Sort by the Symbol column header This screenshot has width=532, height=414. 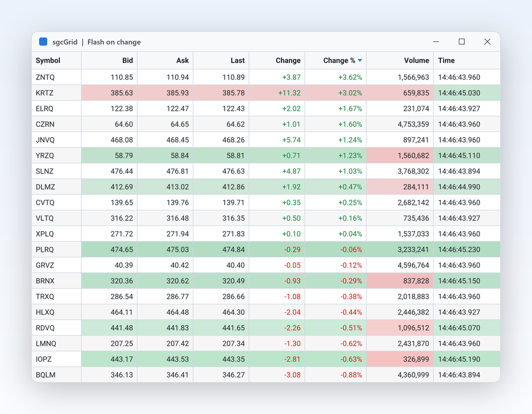56,60
